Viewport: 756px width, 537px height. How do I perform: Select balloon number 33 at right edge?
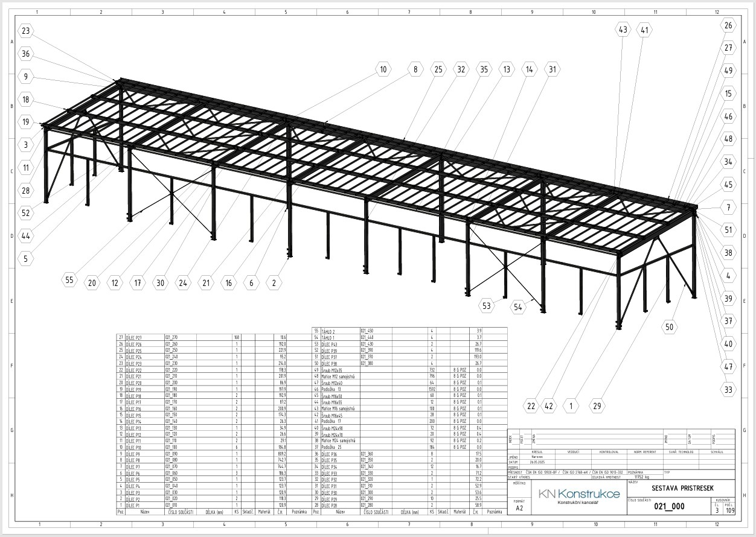point(728,390)
